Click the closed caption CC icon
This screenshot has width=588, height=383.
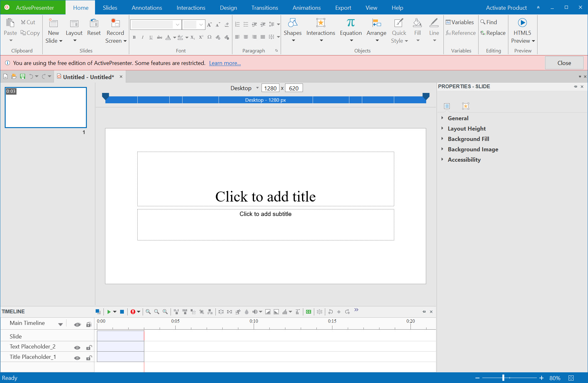(x=309, y=312)
